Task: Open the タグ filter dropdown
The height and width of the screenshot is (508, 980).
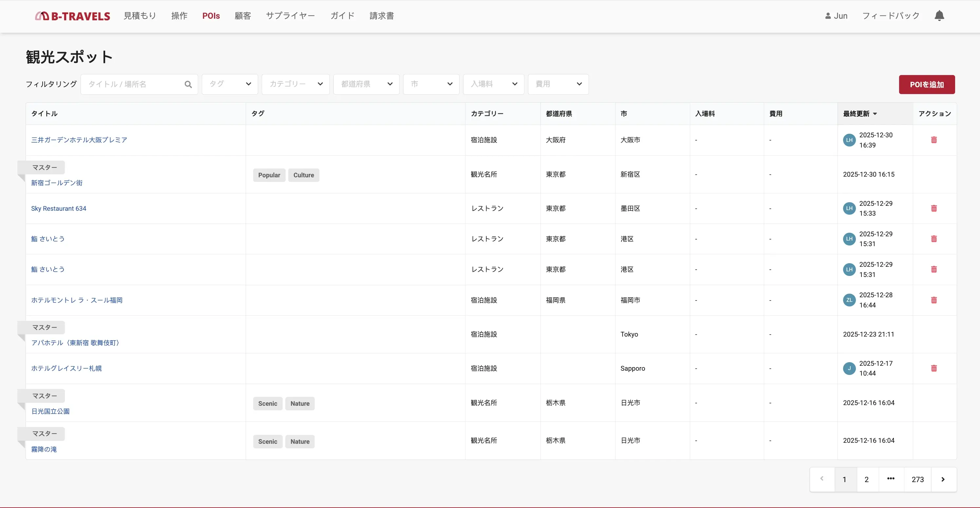Action: [x=230, y=84]
